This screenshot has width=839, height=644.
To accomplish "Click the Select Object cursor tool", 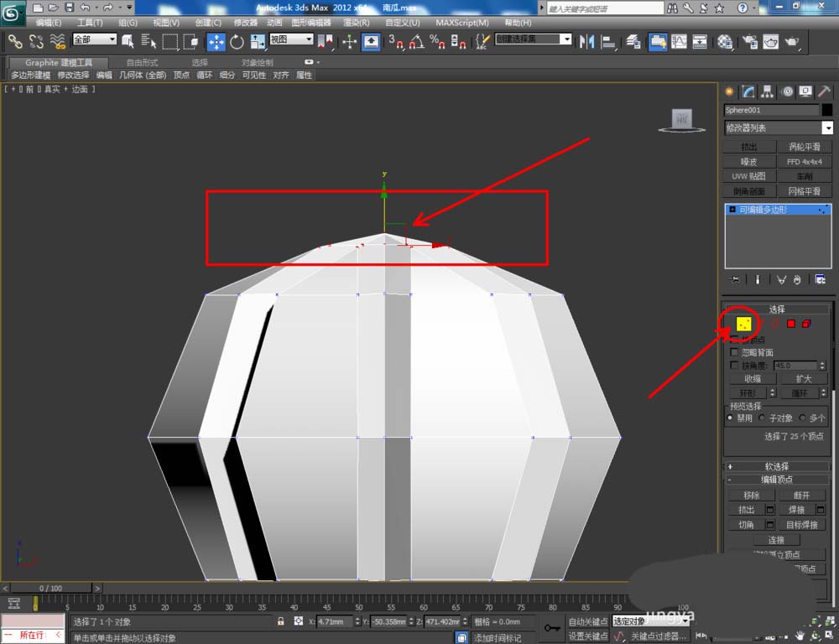I will pyautogui.click(x=128, y=41).
